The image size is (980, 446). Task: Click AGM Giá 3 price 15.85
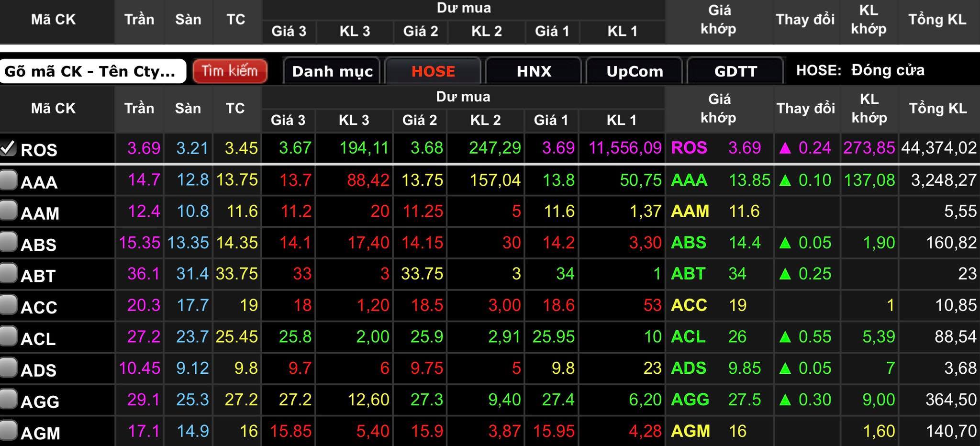click(x=290, y=431)
